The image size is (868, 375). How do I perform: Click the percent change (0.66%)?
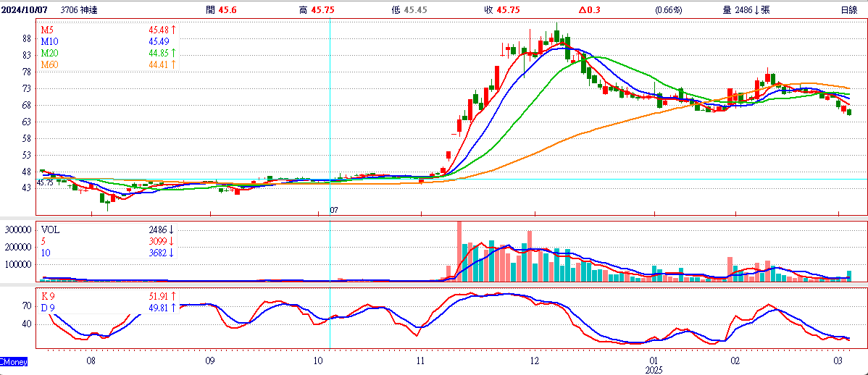668,9
